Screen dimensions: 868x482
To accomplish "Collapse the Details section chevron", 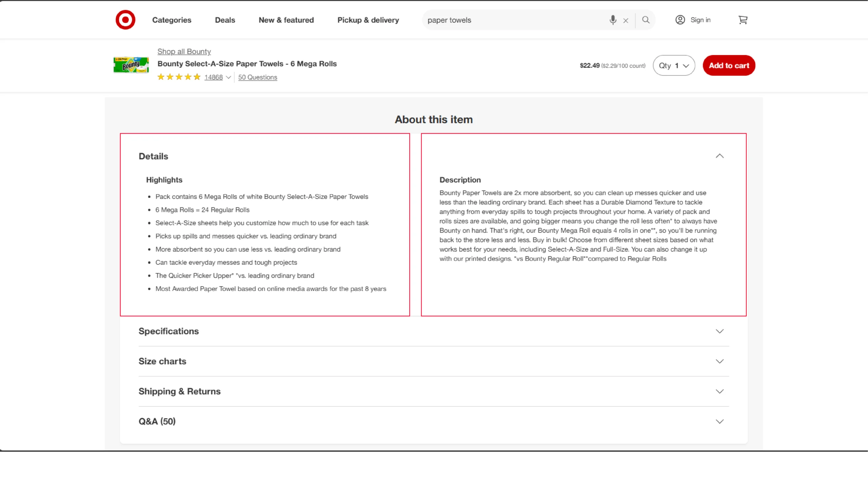I will (719, 156).
